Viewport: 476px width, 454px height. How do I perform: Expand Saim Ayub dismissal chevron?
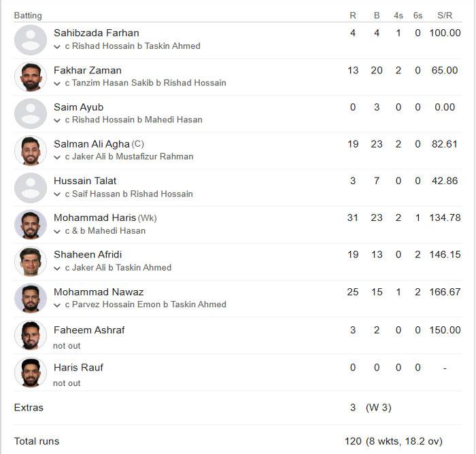pyautogui.click(x=56, y=120)
